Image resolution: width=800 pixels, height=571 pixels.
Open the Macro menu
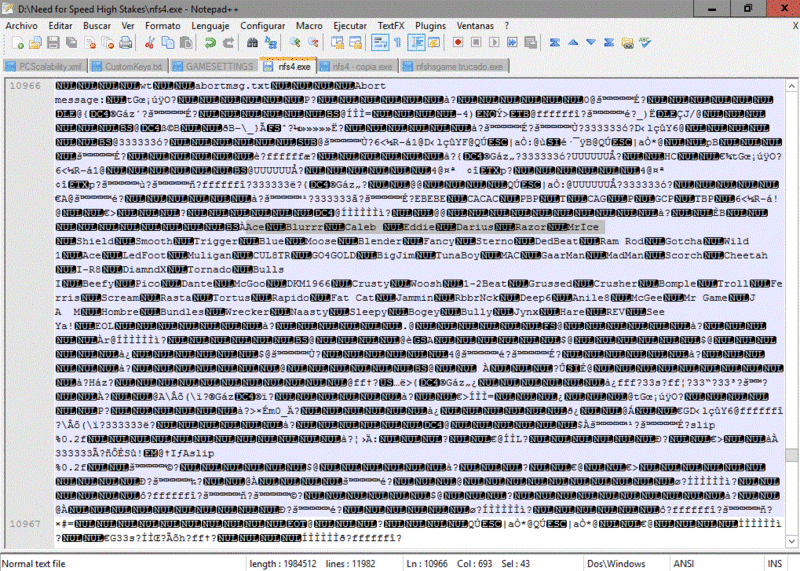pos(309,26)
